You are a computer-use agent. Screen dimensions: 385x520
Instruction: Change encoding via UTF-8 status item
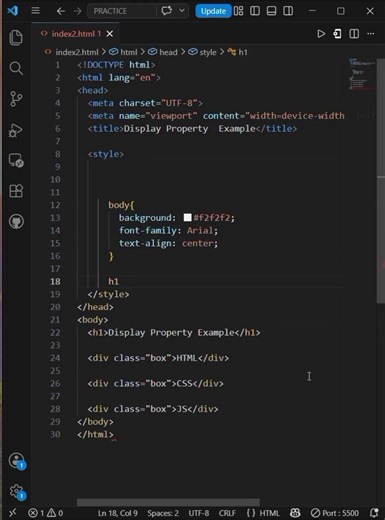(x=199, y=513)
